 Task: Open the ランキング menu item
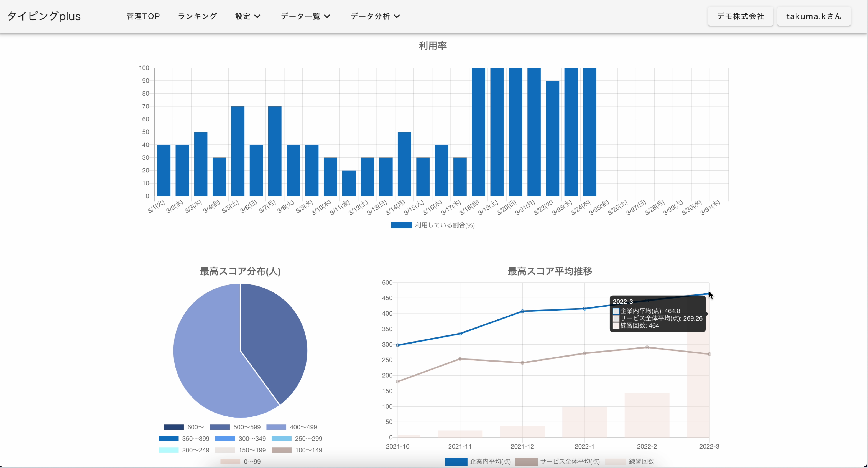coord(197,16)
